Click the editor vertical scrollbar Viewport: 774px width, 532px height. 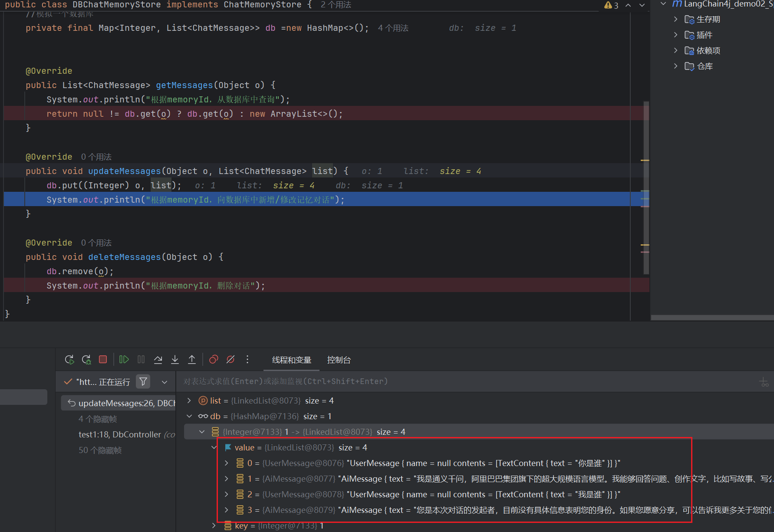(x=646, y=187)
